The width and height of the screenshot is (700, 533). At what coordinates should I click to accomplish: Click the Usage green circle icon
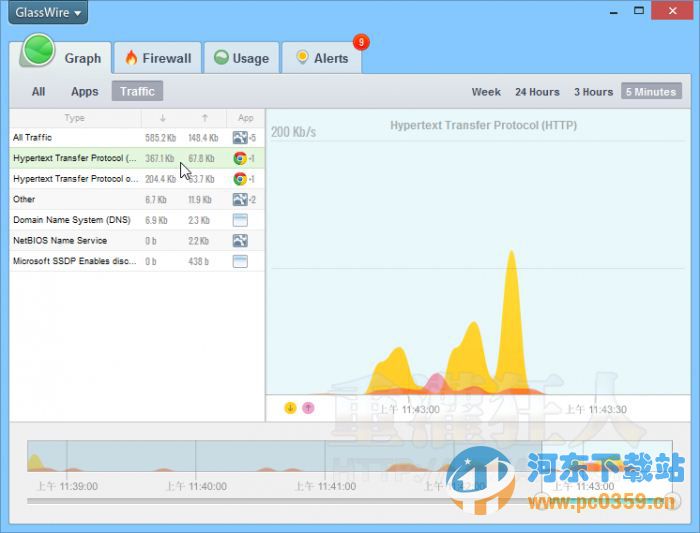[221, 57]
